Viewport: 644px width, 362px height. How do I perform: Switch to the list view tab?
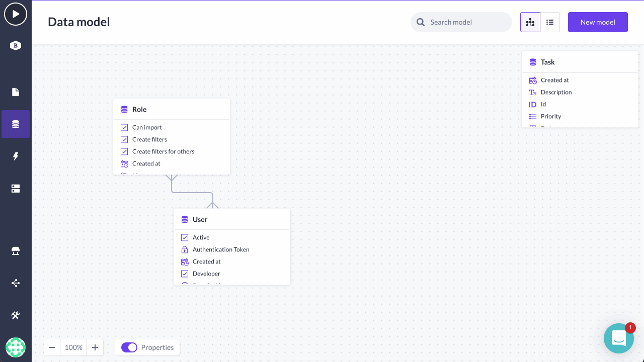[550, 22]
